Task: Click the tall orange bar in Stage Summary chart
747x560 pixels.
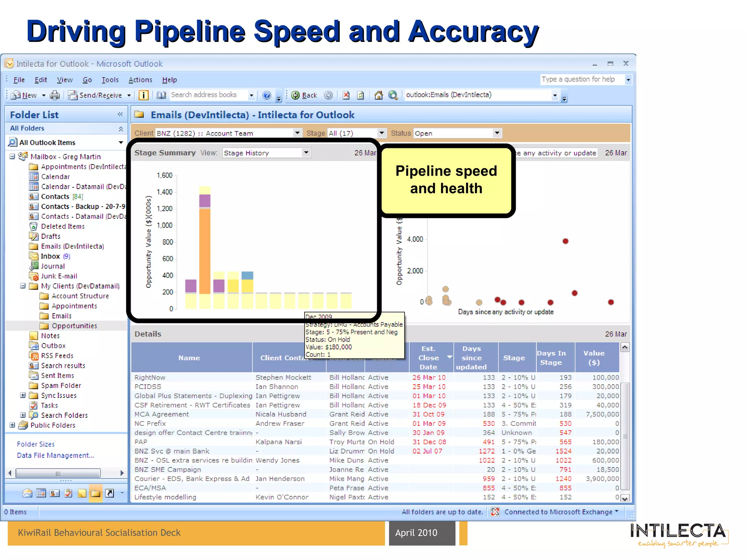Action: pos(205,251)
